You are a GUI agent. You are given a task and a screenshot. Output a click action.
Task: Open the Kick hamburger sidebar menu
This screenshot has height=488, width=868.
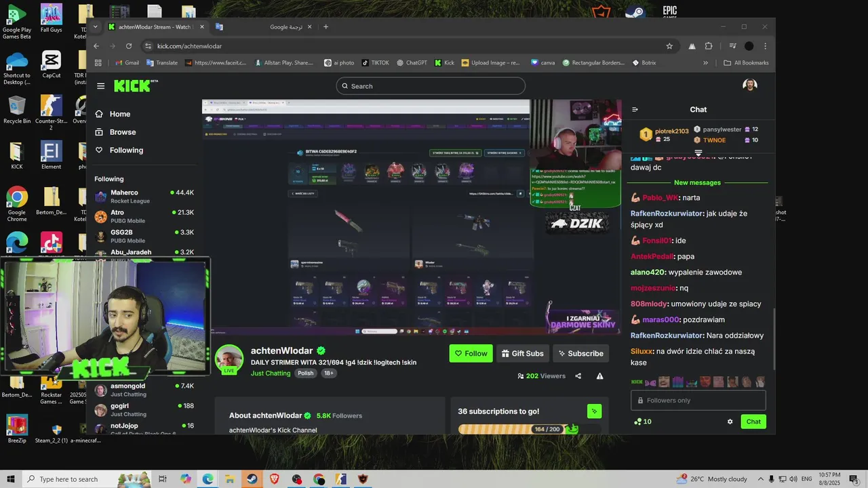[x=100, y=86]
